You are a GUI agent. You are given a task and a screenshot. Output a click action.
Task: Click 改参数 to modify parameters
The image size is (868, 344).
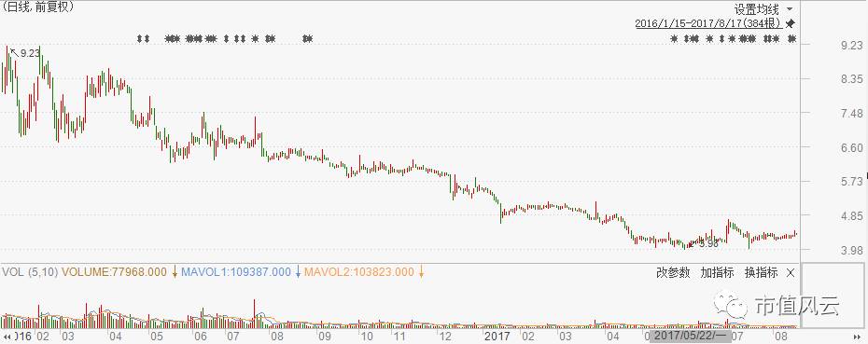click(673, 272)
